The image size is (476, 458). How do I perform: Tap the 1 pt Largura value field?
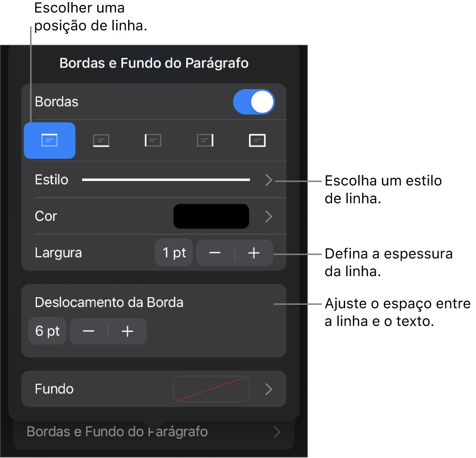click(x=174, y=253)
